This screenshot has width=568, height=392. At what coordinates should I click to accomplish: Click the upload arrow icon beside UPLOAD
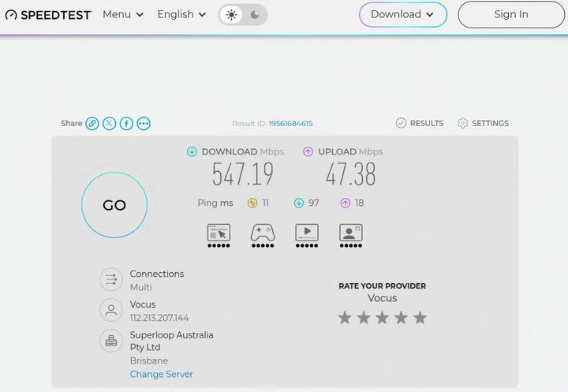pos(308,151)
